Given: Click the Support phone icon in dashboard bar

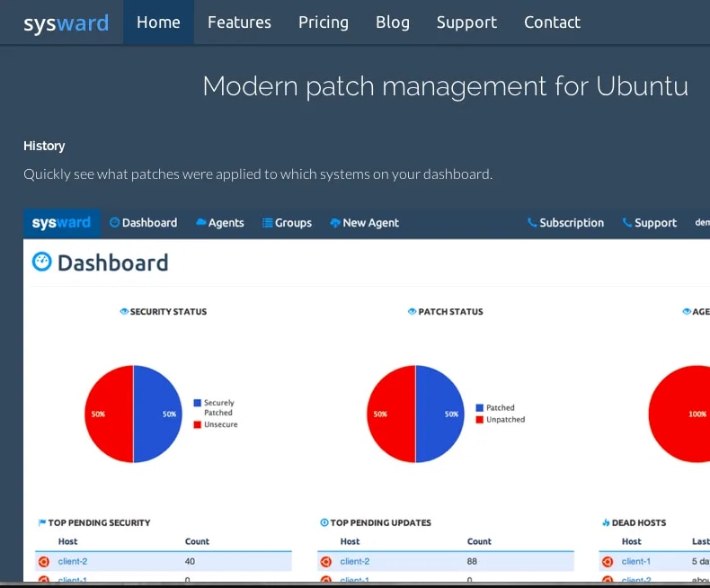Looking at the screenshot, I should [x=627, y=222].
